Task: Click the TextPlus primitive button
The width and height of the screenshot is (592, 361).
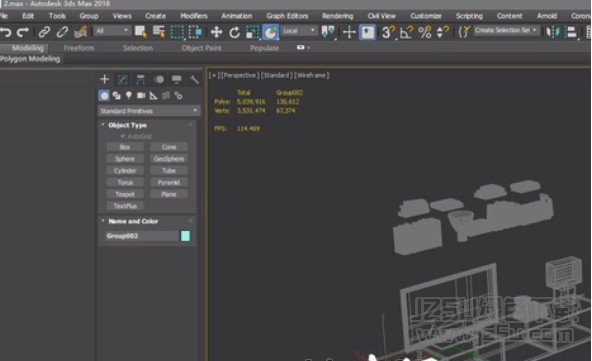Action: pos(125,206)
